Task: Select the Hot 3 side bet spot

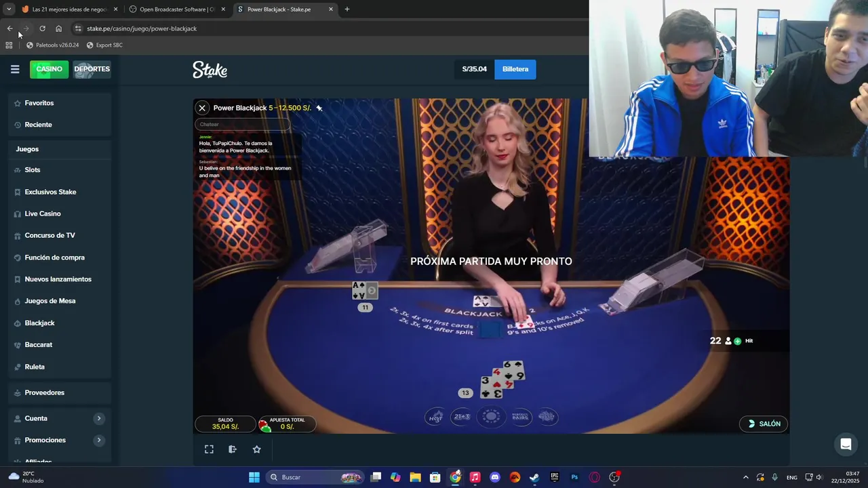Action: click(435, 417)
